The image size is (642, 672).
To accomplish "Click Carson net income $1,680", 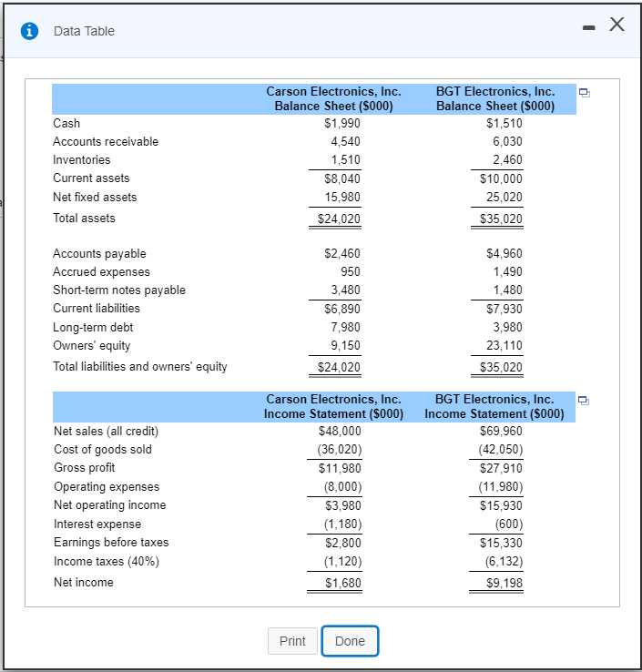I will (343, 584).
